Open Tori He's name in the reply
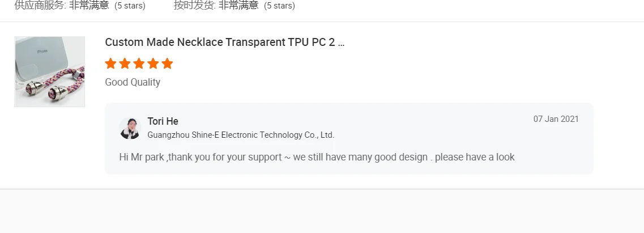 point(163,121)
